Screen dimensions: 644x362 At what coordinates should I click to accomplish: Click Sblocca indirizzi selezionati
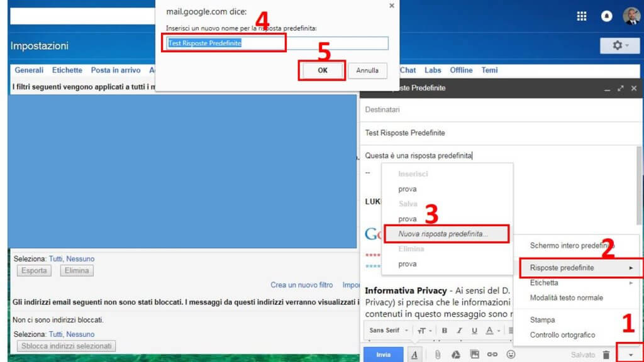(67, 346)
